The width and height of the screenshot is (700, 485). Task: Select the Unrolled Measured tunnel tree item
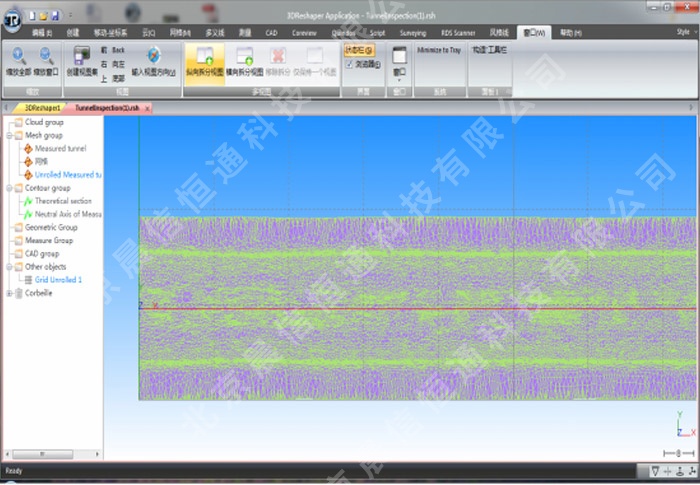tap(68, 175)
